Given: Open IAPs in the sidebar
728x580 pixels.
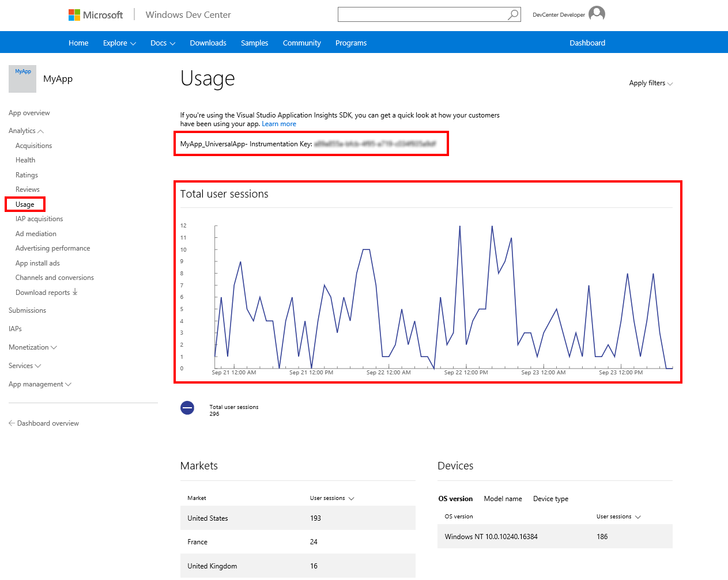Looking at the screenshot, I should pos(15,329).
